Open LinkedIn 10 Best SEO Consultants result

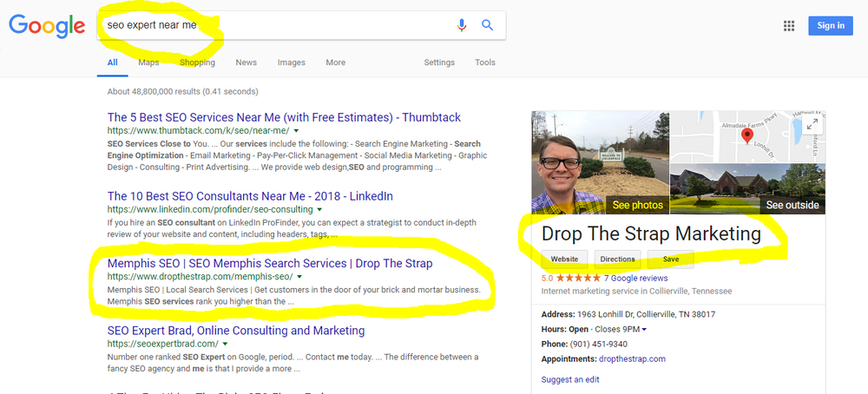pyautogui.click(x=250, y=196)
